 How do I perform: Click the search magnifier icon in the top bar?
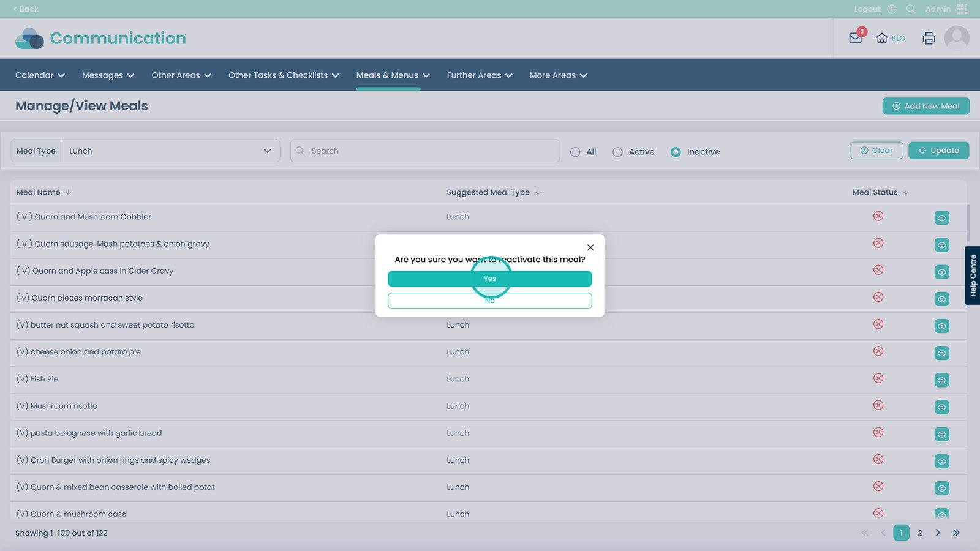(911, 9)
